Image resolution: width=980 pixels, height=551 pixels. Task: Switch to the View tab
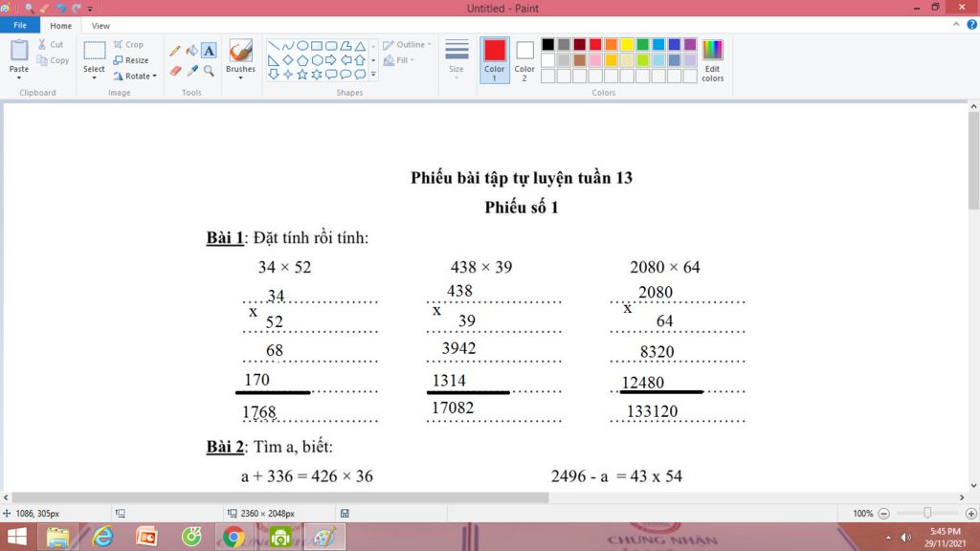tap(100, 26)
